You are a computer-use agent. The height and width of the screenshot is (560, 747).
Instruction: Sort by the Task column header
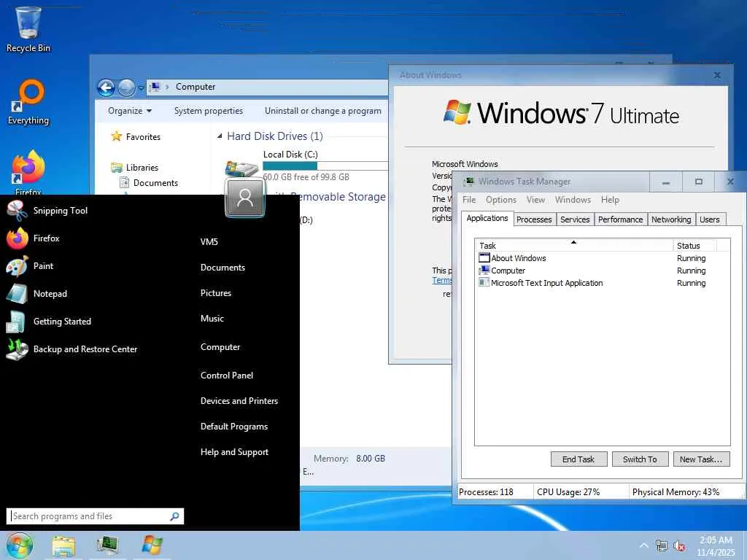573,245
